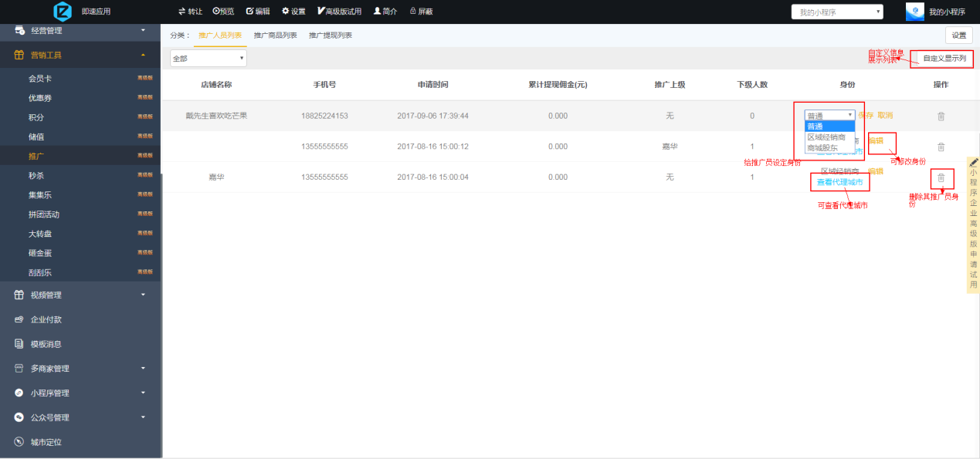Open the 我的小程序 selector in top bar
The image size is (980, 459).
tap(836, 12)
